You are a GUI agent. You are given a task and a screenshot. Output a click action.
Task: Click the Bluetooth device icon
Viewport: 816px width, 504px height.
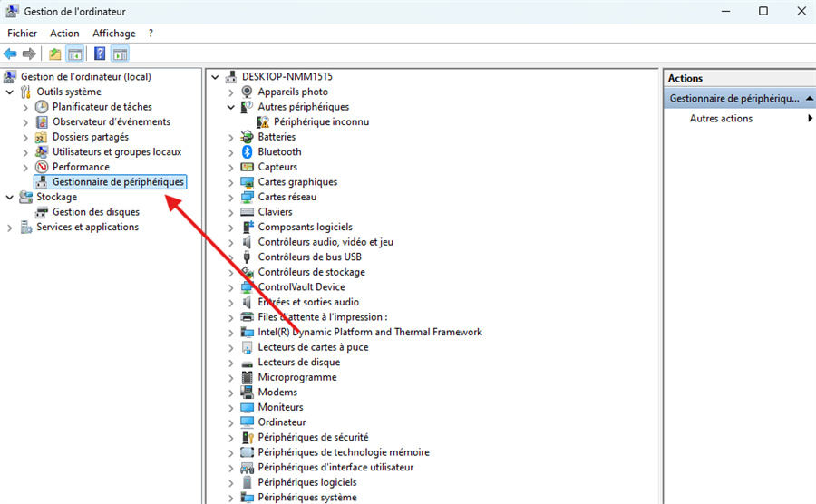248,152
